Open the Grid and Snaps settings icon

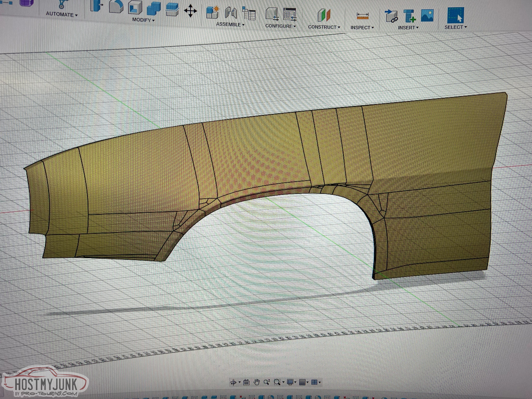pyautogui.click(x=303, y=382)
